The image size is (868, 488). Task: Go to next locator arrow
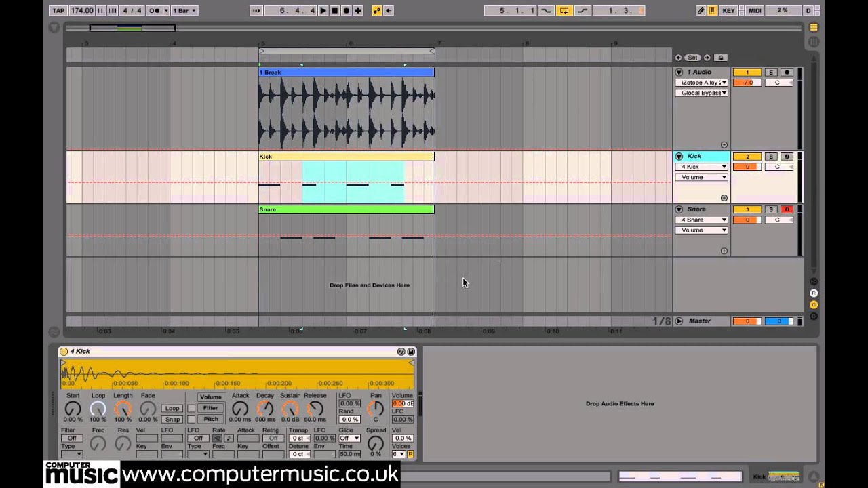pos(707,58)
